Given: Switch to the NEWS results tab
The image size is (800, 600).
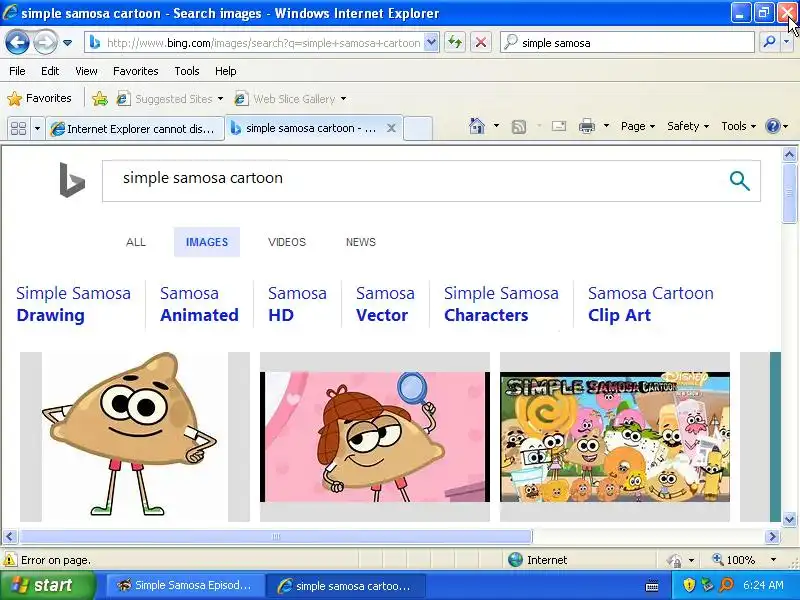Looking at the screenshot, I should (x=361, y=242).
